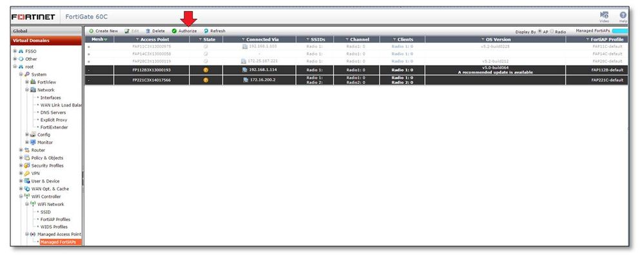The width and height of the screenshot is (644, 259).
Task: Open SSID under WiFi Network
Action: click(46, 212)
